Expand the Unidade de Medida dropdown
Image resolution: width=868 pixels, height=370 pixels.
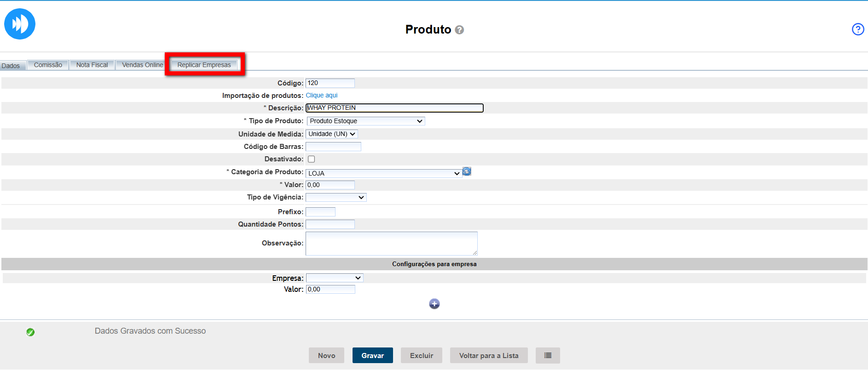point(331,134)
